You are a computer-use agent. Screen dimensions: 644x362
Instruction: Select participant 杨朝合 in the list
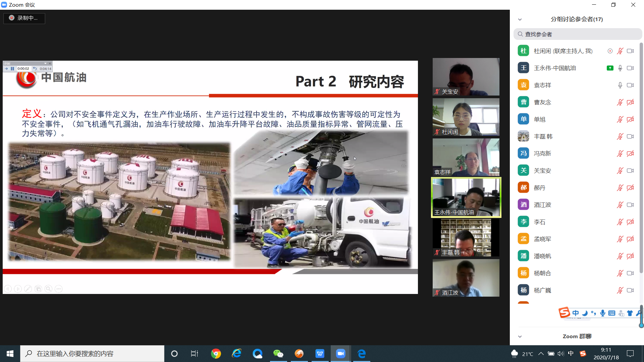(x=542, y=273)
